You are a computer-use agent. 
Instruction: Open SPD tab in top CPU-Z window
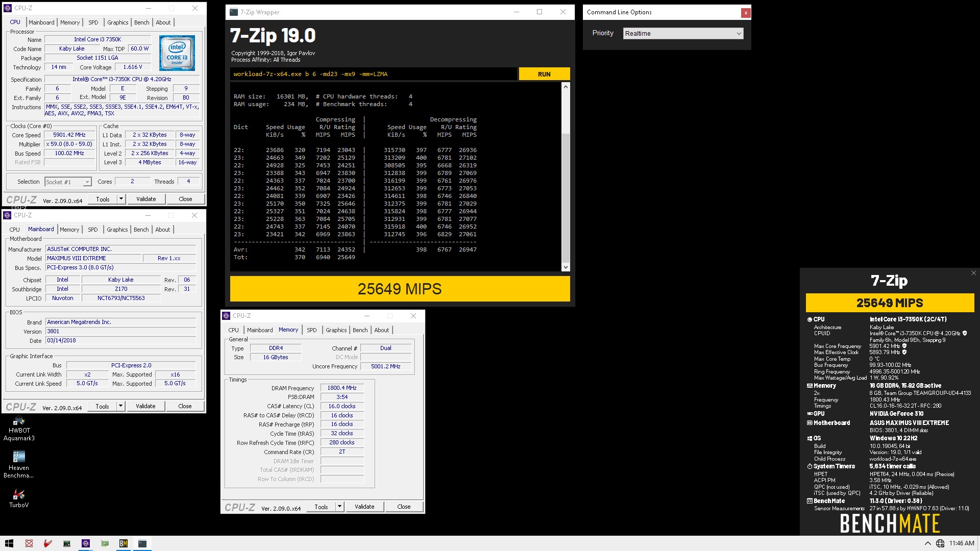click(x=93, y=22)
